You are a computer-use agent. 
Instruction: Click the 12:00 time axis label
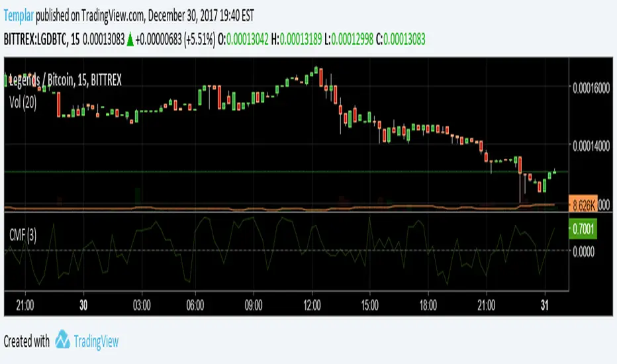pyautogui.click(x=312, y=305)
